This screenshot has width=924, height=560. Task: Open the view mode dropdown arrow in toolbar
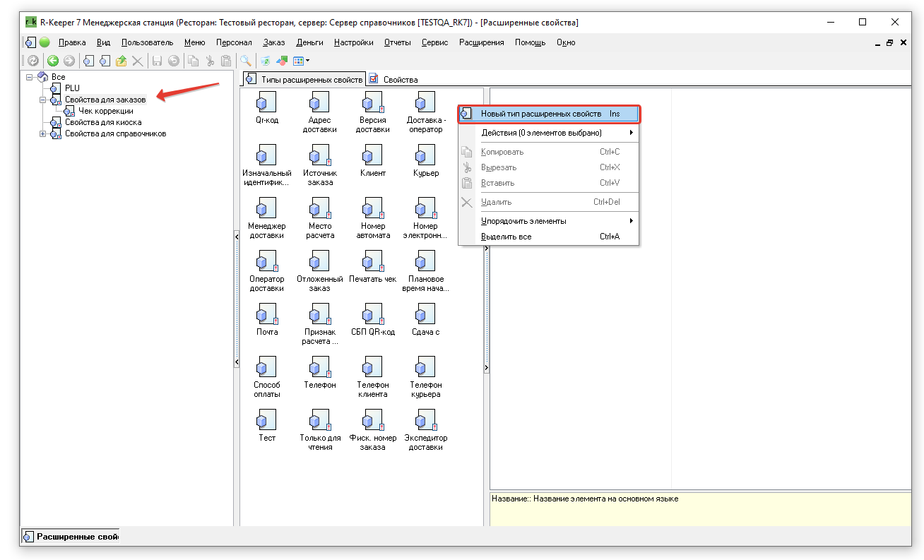point(308,61)
